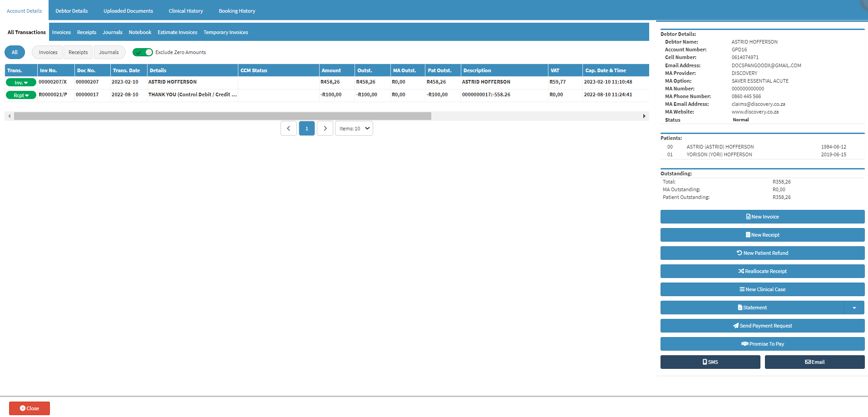Open the Items per page dropdown

tap(354, 129)
